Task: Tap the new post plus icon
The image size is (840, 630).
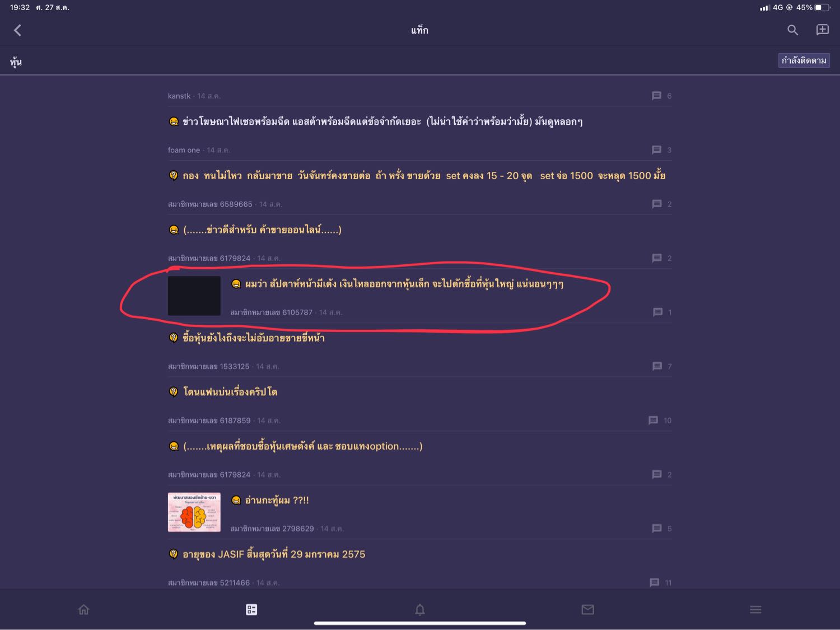Action: point(822,30)
